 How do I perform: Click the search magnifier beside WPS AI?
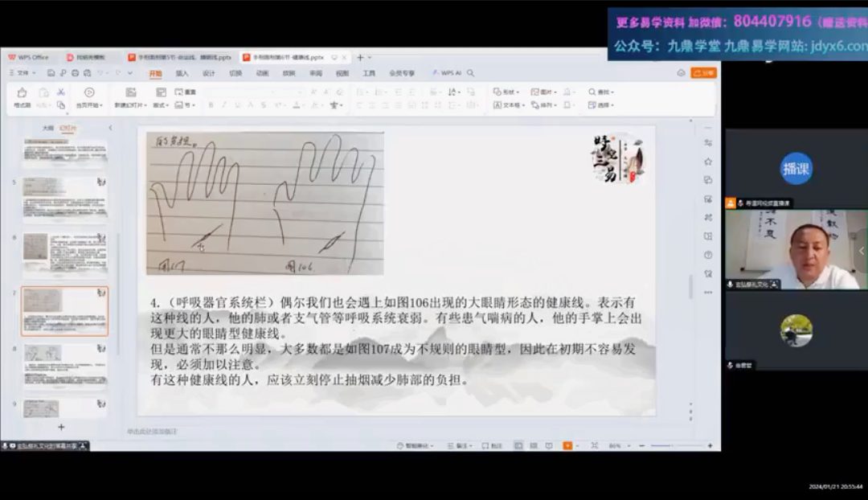tap(471, 73)
